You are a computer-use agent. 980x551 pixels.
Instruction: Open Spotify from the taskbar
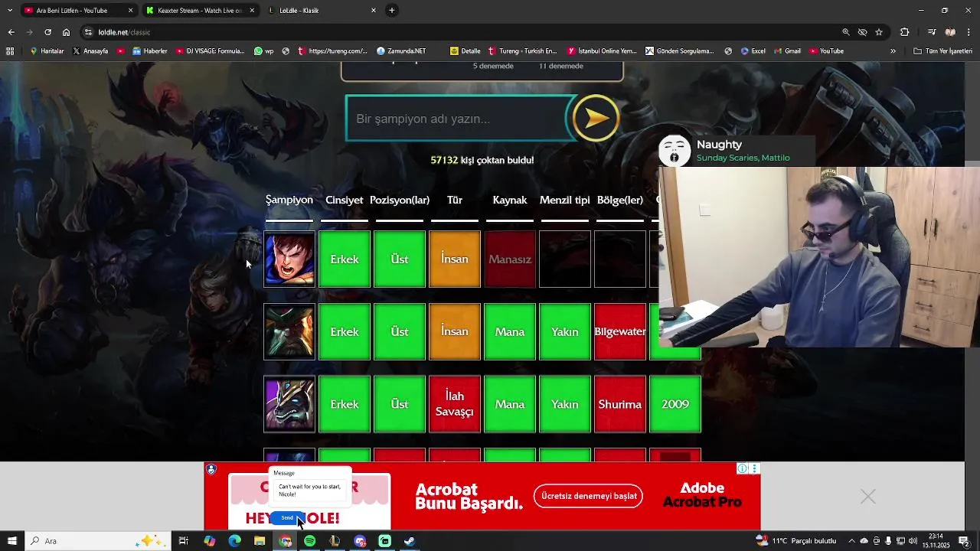pyautogui.click(x=309, y=541)
